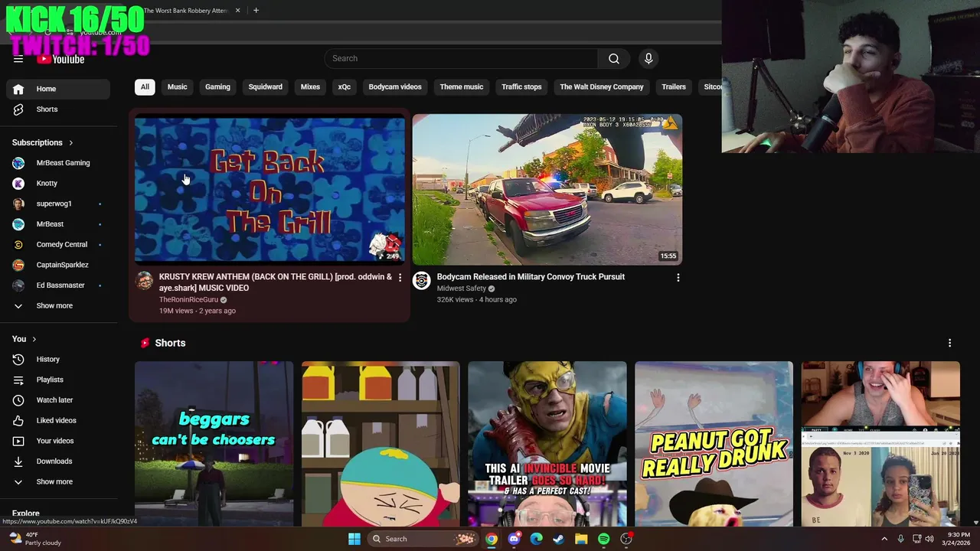Open the Cartman South Park Short
This screenshot has width=980, height=551.
(x=381, y=444)
